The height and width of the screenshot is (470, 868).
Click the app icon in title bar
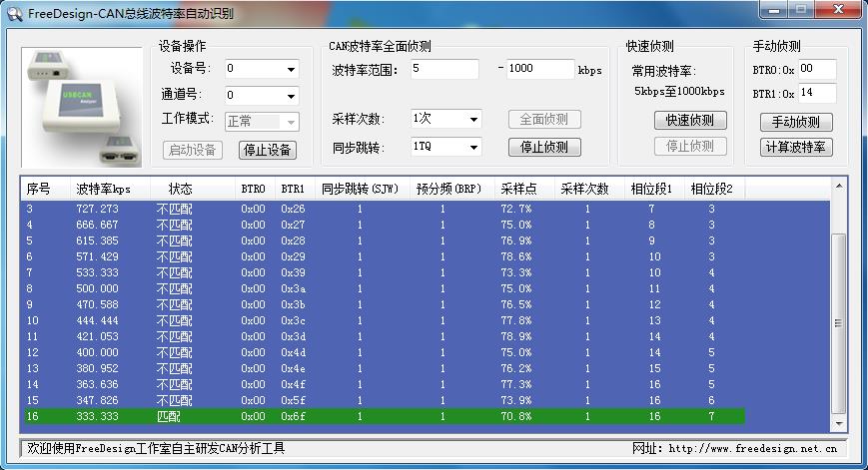[x=15, y=13]
